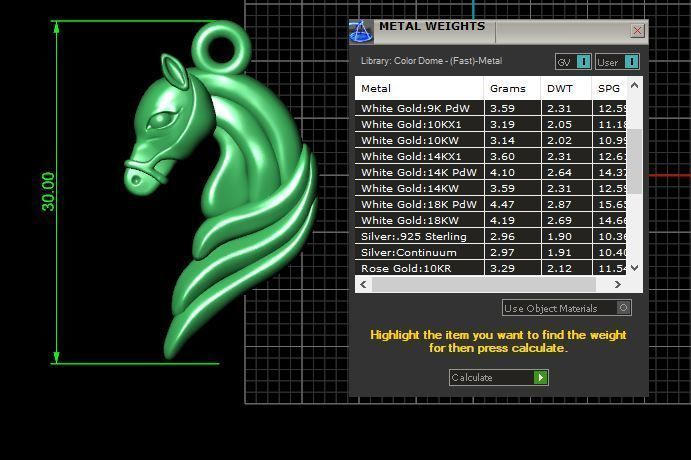Select Silver:.925 Sterling row
The width and height of the screenshot is (691, 460).
point(490,236)
